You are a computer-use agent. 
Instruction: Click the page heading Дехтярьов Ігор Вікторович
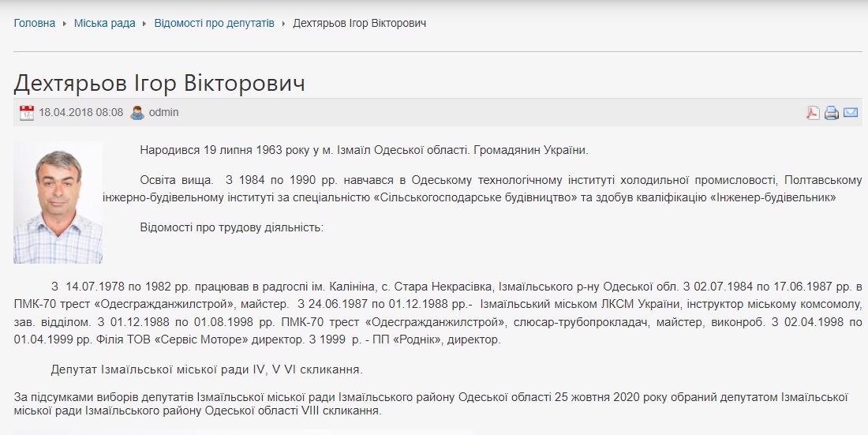pyautogui.click(x=159, y=83)
